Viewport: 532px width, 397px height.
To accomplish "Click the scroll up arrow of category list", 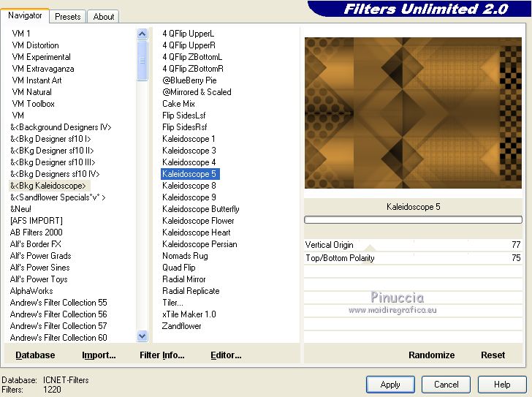I will (142, 34).
